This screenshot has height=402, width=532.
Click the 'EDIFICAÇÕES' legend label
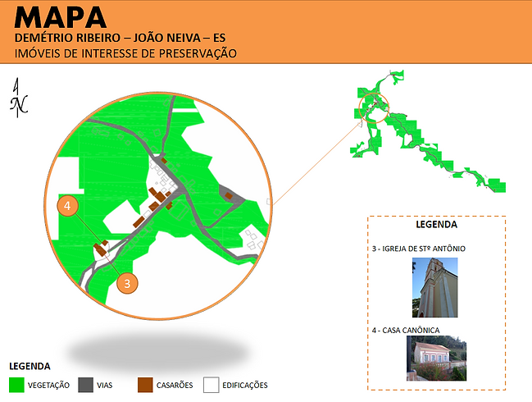click(x=245, y=386)
